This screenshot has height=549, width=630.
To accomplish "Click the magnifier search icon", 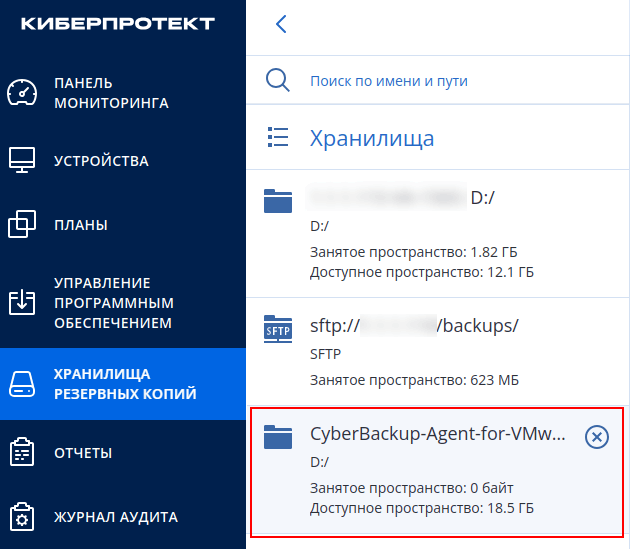I will tap(278, 80).
